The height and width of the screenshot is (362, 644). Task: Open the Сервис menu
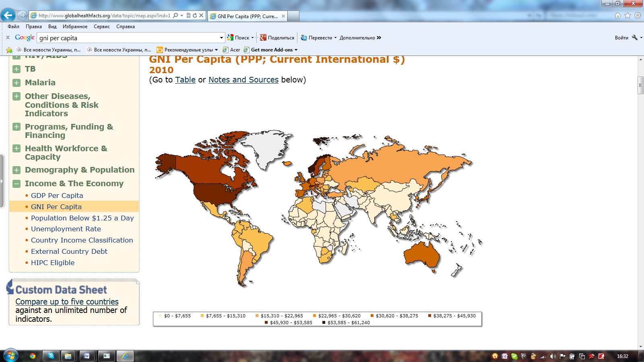point(101,27)
